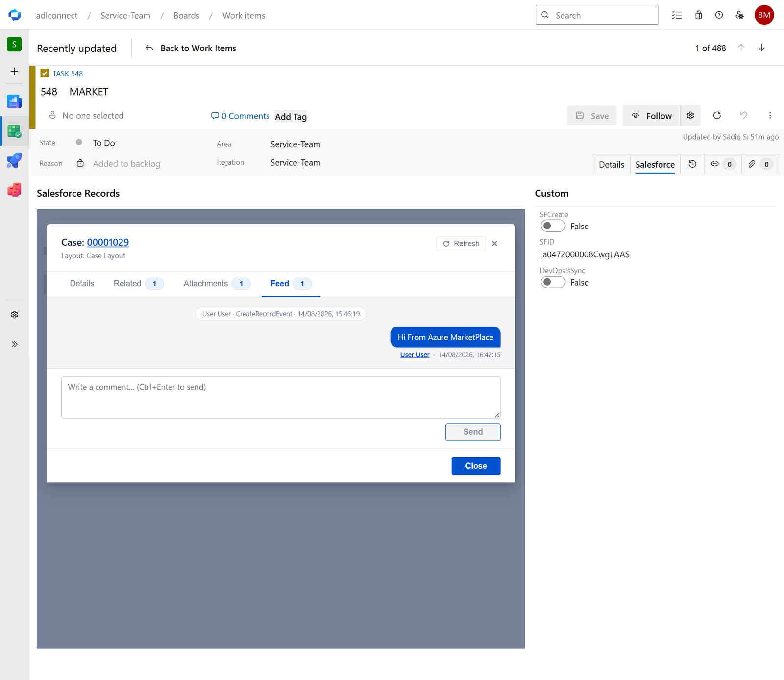Open the Iteration field Service-Team
The width and height of the screenshot is (784, 680).
295,163
